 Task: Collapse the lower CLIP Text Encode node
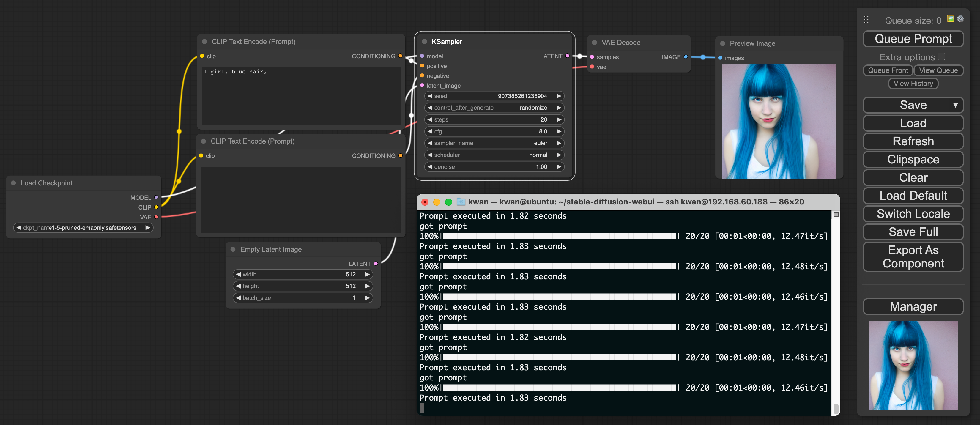click(204, 141)
